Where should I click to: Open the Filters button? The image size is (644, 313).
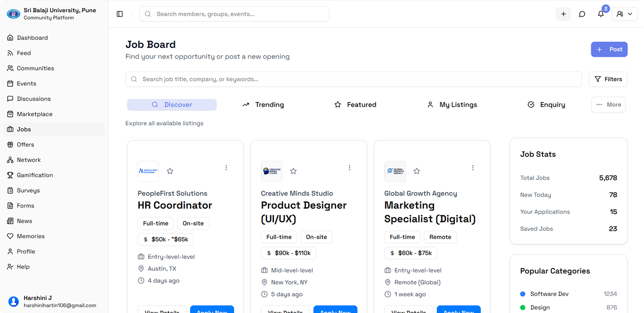(608, 80)
